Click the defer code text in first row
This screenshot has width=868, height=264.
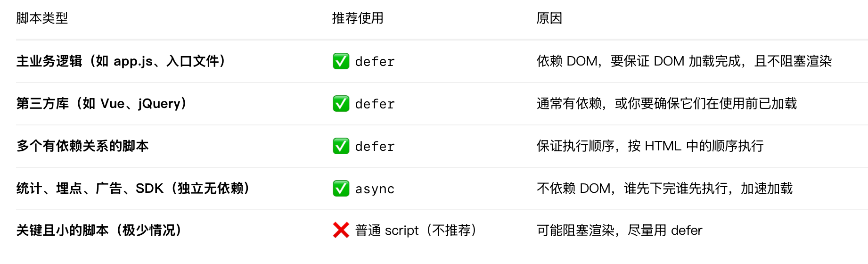pyautogui.click(x=375, y=62)
